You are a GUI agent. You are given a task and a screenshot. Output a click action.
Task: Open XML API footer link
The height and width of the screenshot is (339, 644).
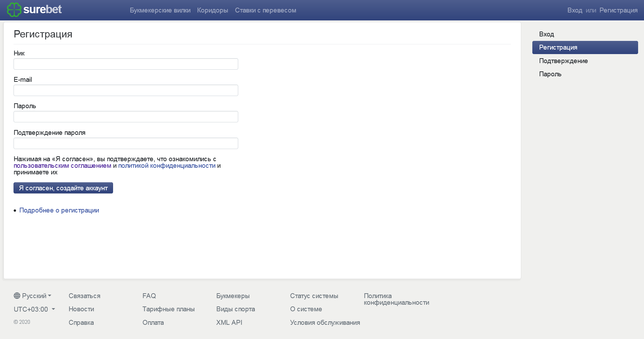(229, 323)
